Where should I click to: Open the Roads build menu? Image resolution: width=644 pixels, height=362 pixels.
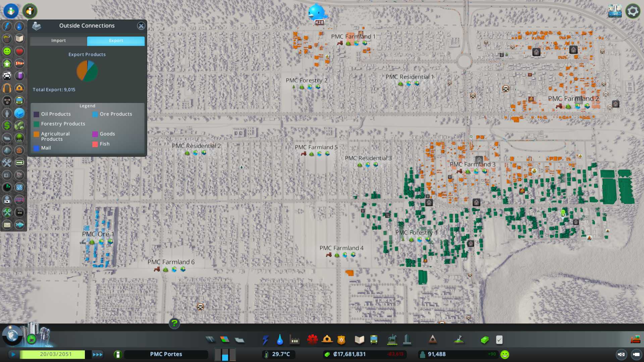click(x=210, y=340)
